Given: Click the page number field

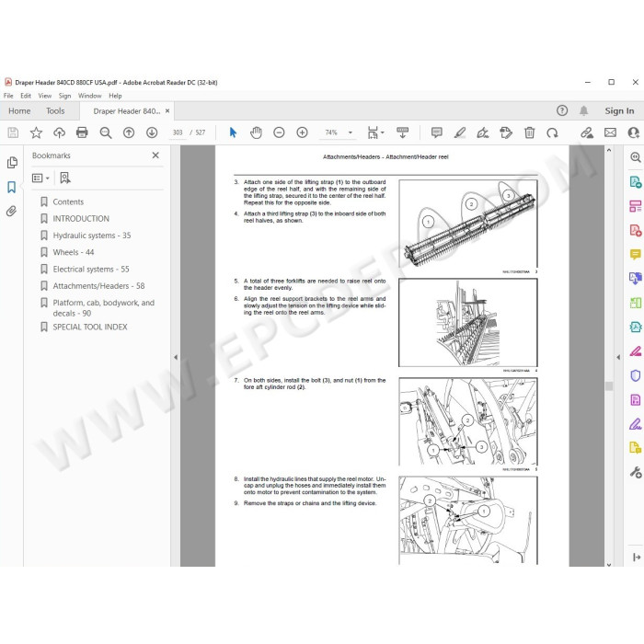Looking at the screenshot, I should [x=178, y=132].
